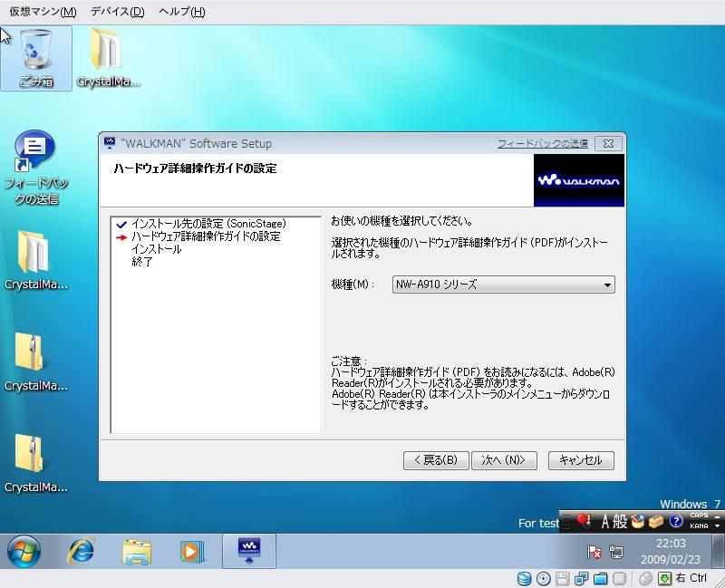Open the language bar options arrow
Screen dimensions: 725x588
pyautogui.click(x=717, y=526)
